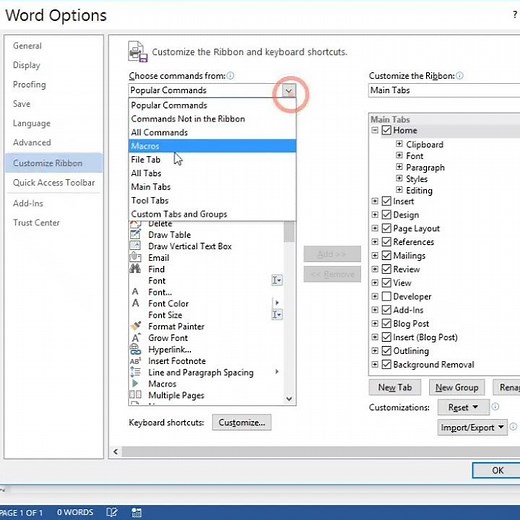Click the Hyperlink... globe icon
This screenshot has height=520, width=520.
click(135, 349)
